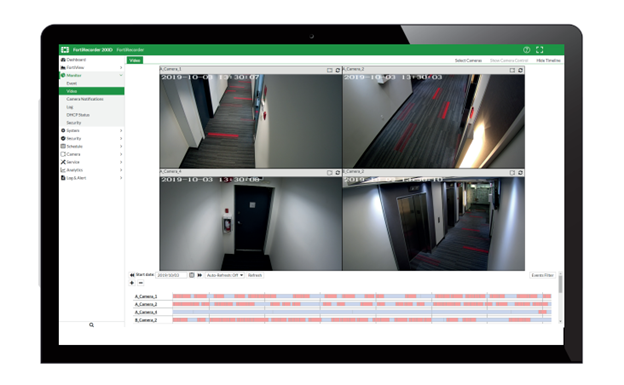The width and height of the screenshot is (624, 385).
Task: Refresh the A_Camera_2 video feed
Action: [520, 70]
